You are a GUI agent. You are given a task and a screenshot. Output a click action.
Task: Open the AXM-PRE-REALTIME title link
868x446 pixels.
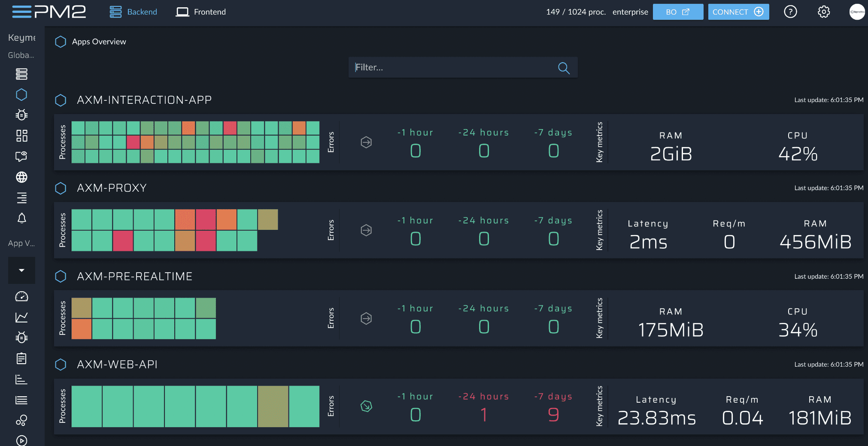pos(134,276)
